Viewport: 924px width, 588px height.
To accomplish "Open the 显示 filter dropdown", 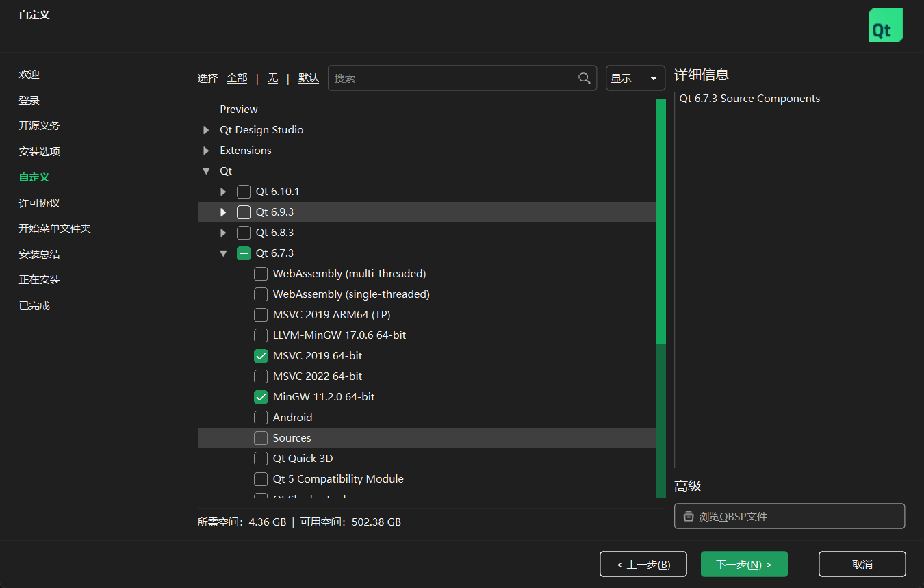I will pos(635,78).
